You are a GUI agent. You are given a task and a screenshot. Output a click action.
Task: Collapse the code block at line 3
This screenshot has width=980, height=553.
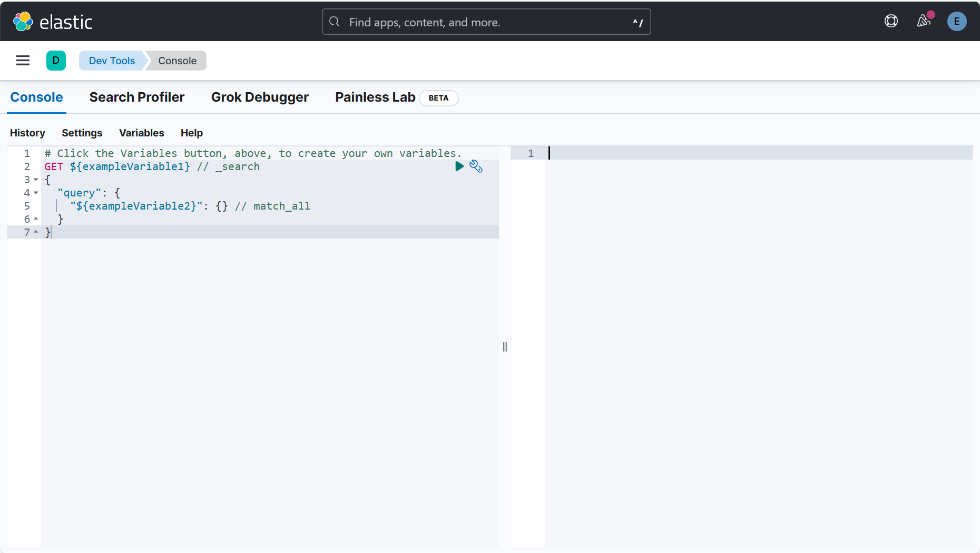pos(36,180)
